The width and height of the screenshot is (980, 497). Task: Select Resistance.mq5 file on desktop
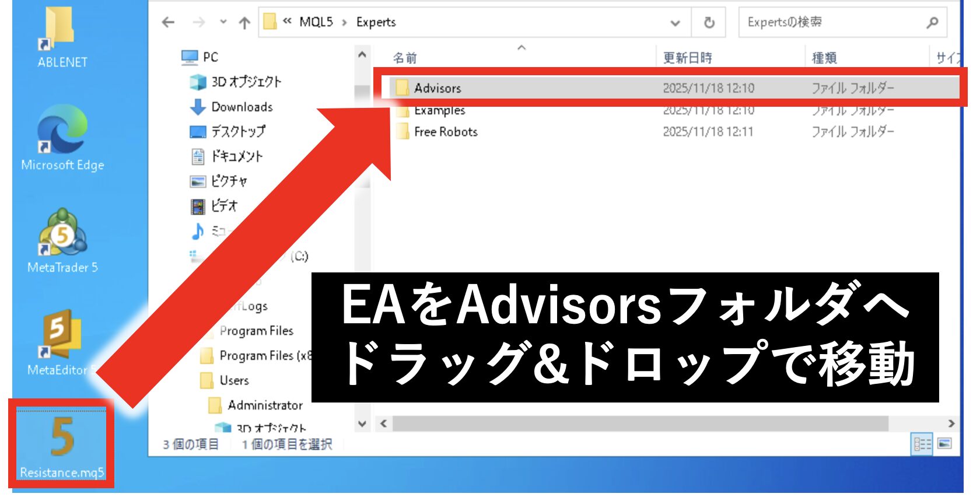pyautogui.click(x=61, y=444)
